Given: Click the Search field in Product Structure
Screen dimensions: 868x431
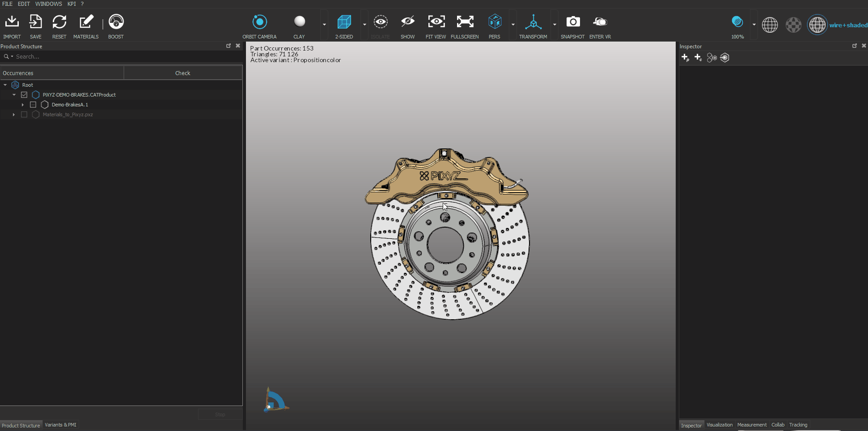Looking at the screenshot, I should point(121,57).
